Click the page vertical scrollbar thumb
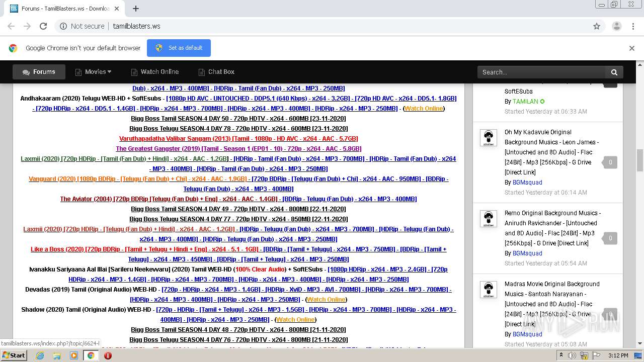This screenshot has height=362, width=644. point(640,160)
